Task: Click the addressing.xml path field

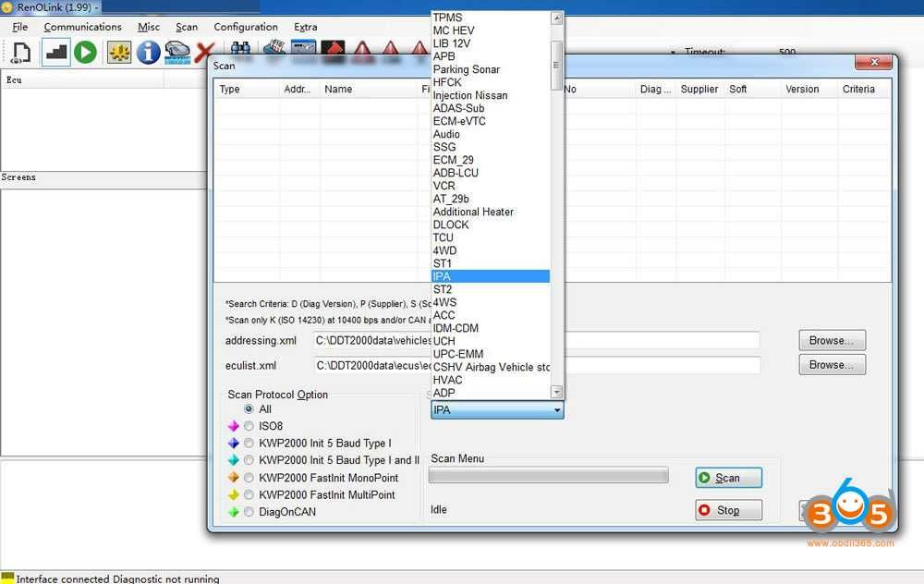Action: pyautogui.click(x=536, y=341)
